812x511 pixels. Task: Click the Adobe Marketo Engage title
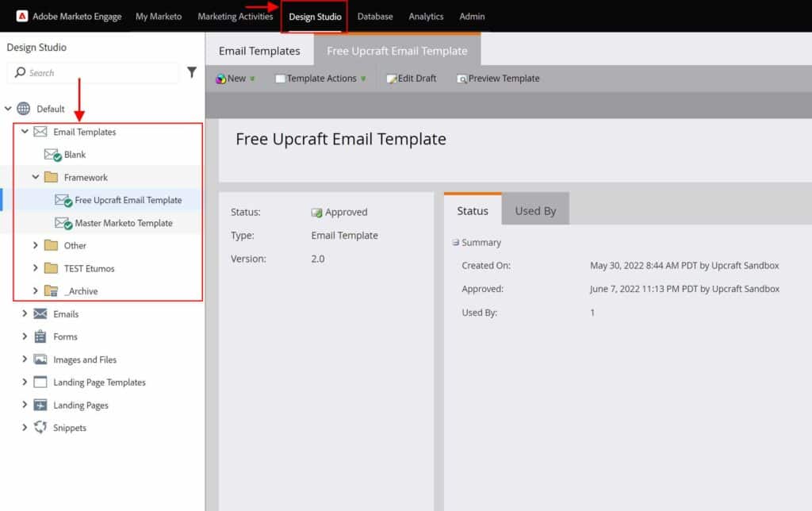point(77,16)
